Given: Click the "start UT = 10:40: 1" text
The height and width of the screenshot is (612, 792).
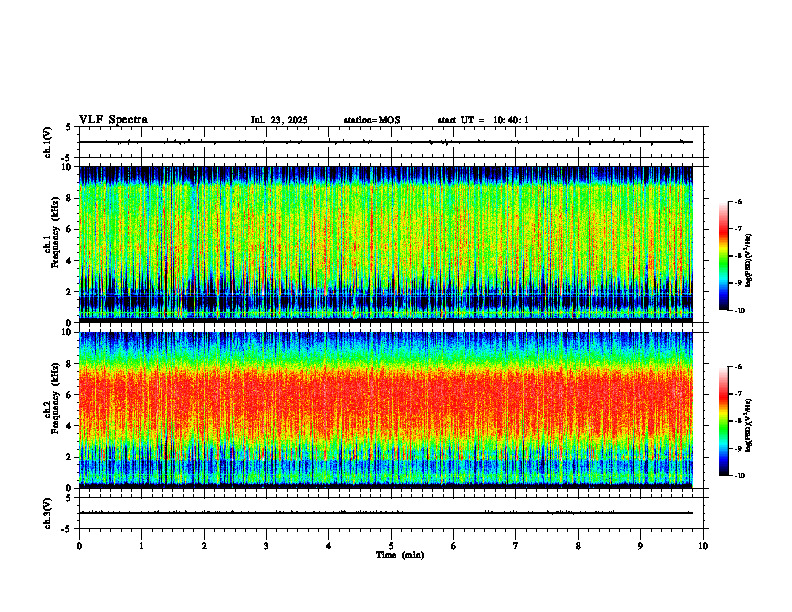Looking at the screenshot, I should click(x=483, y=120).
